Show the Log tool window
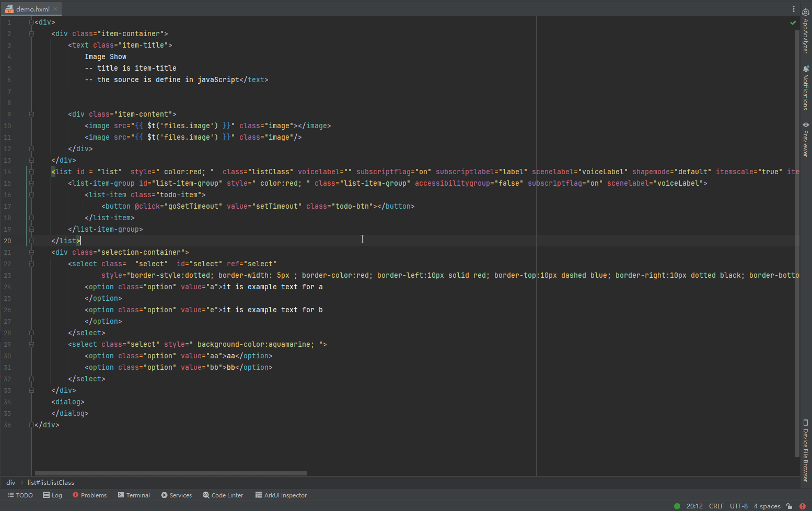812x511 pixels. (52, 495)
